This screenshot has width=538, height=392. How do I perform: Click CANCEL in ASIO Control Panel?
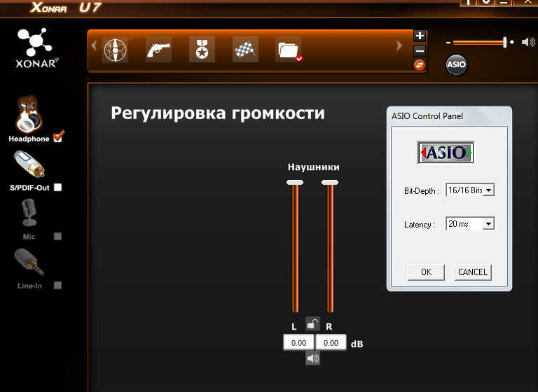pos(473,272)
